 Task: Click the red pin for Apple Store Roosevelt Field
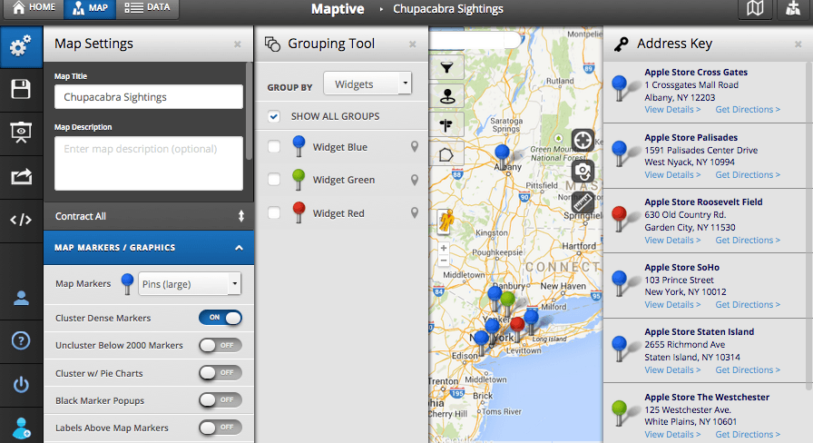[x=619, y=218]
